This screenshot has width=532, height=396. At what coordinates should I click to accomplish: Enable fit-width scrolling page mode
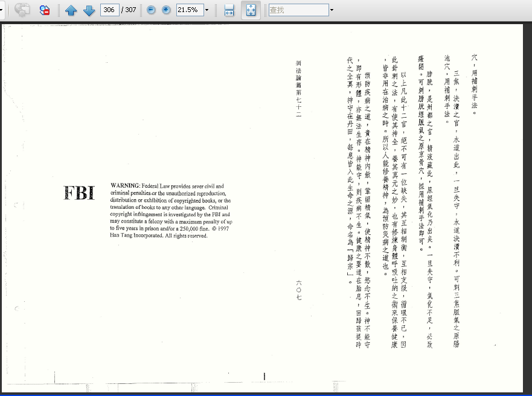[229, 10]
